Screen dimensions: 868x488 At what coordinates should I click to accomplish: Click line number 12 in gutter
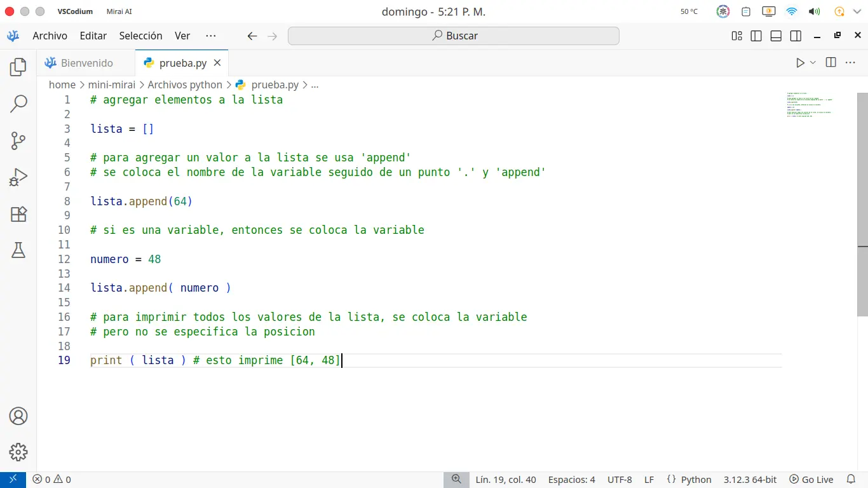64,259
